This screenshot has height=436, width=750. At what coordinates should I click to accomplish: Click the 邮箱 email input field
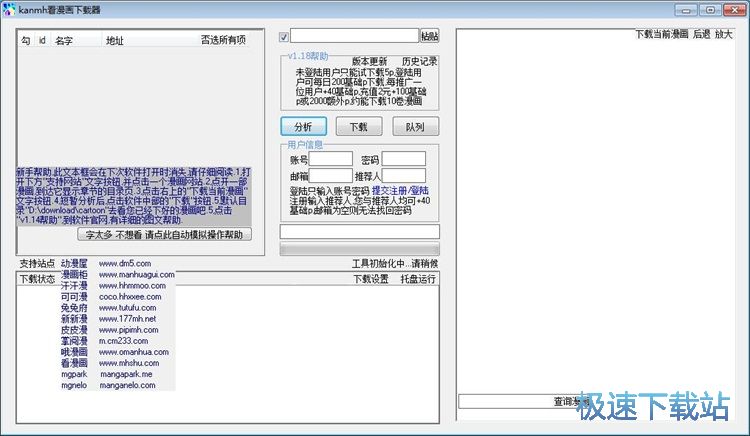point(331,175)
